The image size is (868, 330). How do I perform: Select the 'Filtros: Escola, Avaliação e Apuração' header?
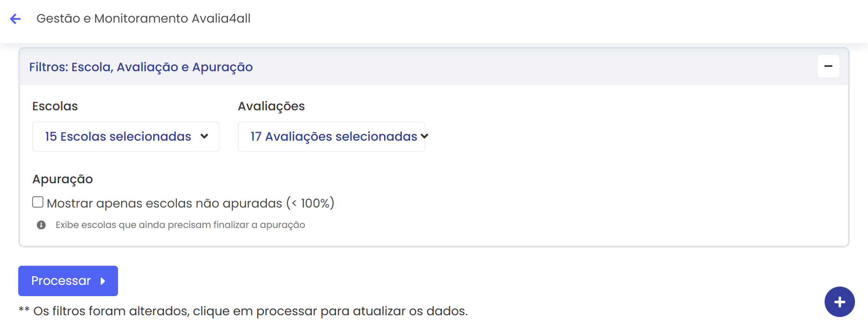tap(141, 67)
